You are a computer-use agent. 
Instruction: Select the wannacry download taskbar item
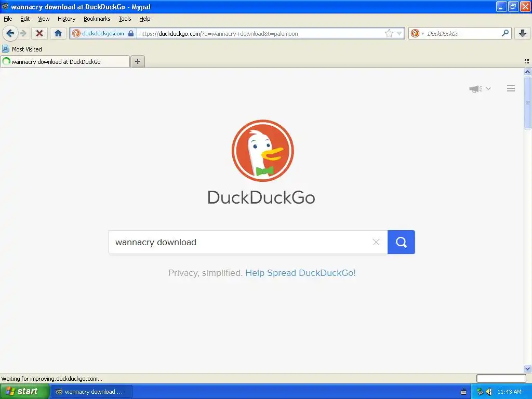pos(91,392)
